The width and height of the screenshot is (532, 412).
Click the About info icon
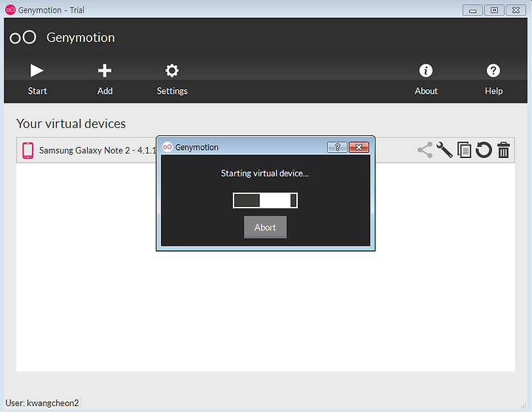tap(426, 71)
